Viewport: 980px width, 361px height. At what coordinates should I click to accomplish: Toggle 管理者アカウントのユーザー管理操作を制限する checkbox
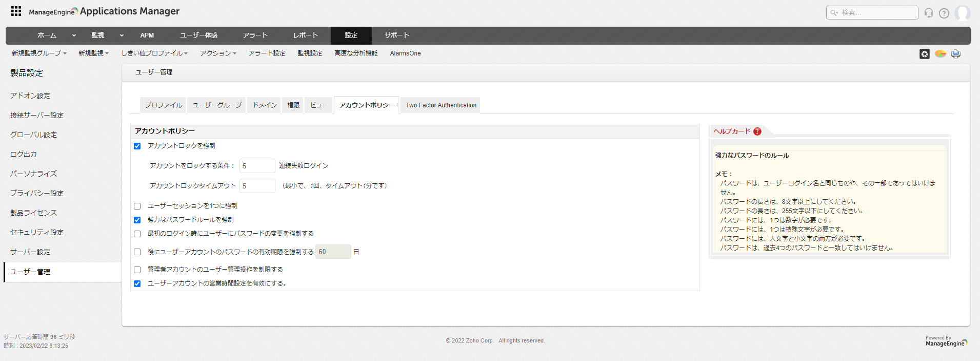pyautogui.click(x=137, y=270)
